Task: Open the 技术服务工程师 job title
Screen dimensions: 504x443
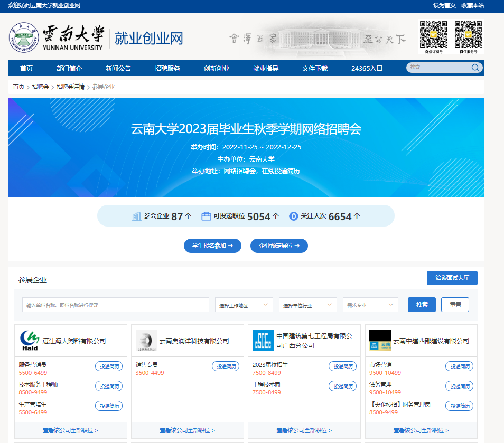Action: coord(38,384)
